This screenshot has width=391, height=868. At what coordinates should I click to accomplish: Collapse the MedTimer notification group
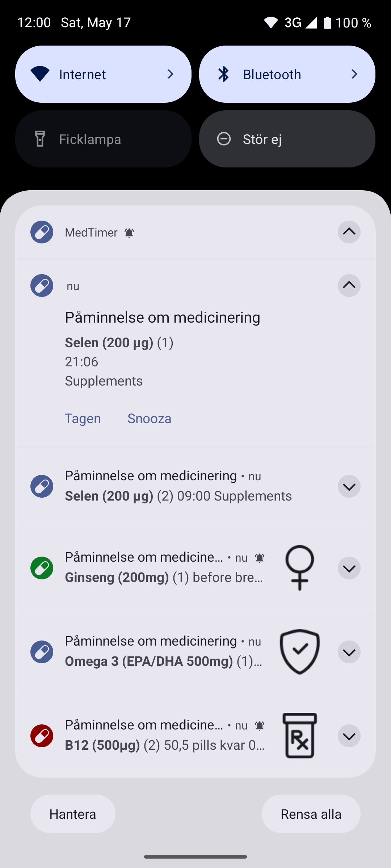pos(349,232)
